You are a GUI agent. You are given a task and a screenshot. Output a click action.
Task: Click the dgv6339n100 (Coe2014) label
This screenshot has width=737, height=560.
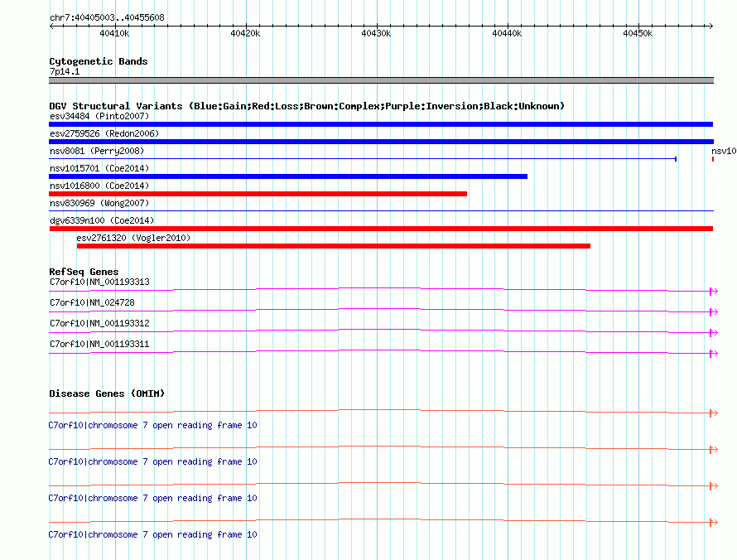point(102,220)
